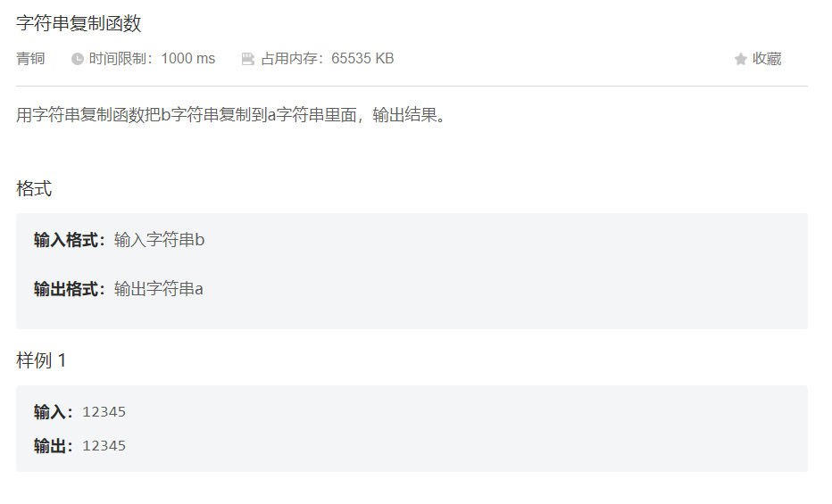The height and width of the screenshot is (504, 832).
Task: Click the 青铜 difficulty tag
Action: (30, 59)
